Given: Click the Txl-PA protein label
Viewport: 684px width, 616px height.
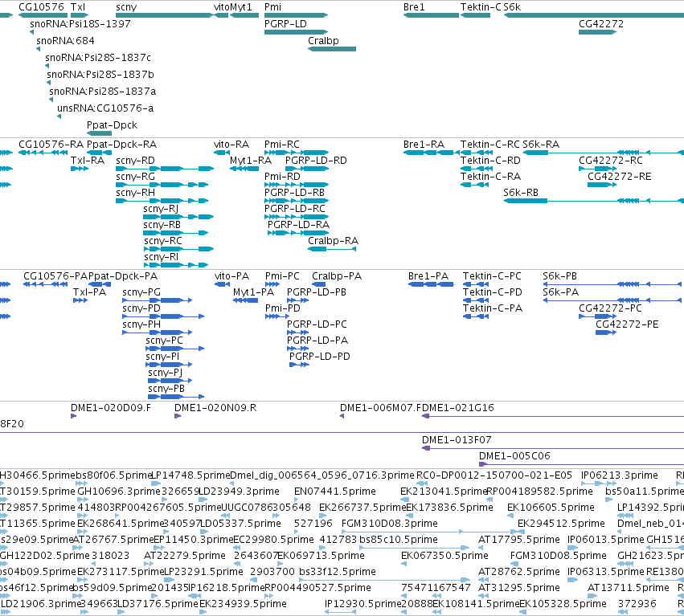Looking at the screenshot, I should pos(89,292).
